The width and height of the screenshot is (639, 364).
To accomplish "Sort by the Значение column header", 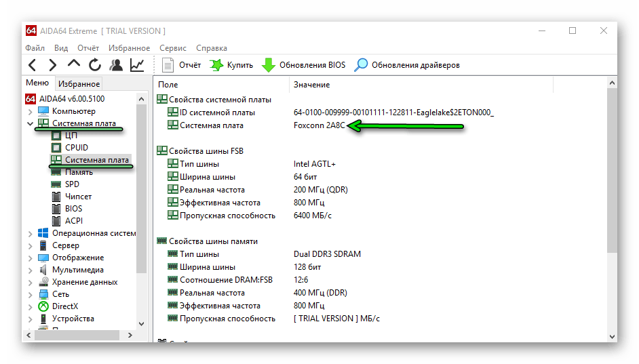I will (x=421, y=85).
